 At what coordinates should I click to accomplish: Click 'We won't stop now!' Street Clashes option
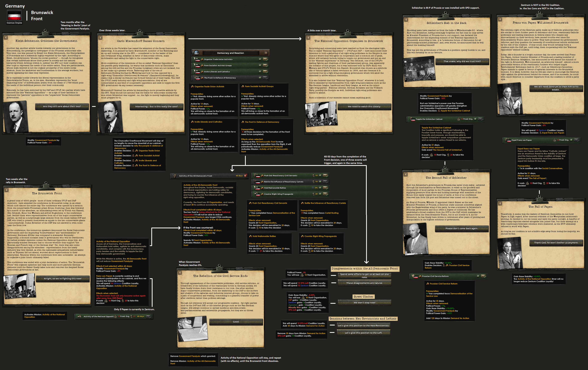(x=364, y=302)
